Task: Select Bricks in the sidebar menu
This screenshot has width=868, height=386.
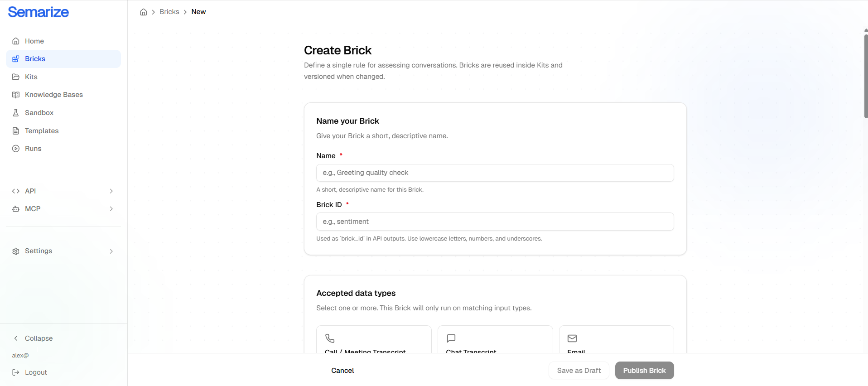Action: tap(35, 59)
